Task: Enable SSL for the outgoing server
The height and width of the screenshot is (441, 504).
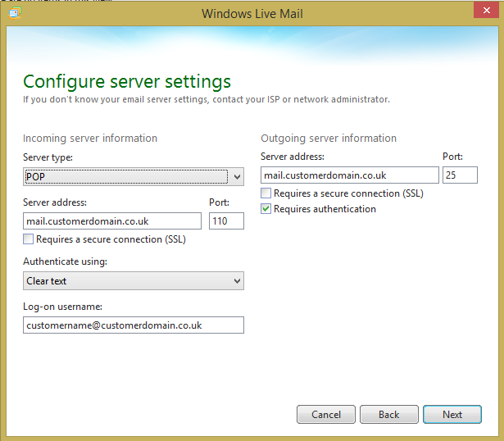Action: coord(266,194)
